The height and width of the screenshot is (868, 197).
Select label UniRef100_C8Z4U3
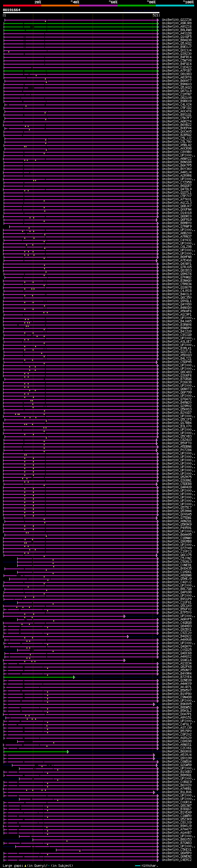click(x=177, y=440)
